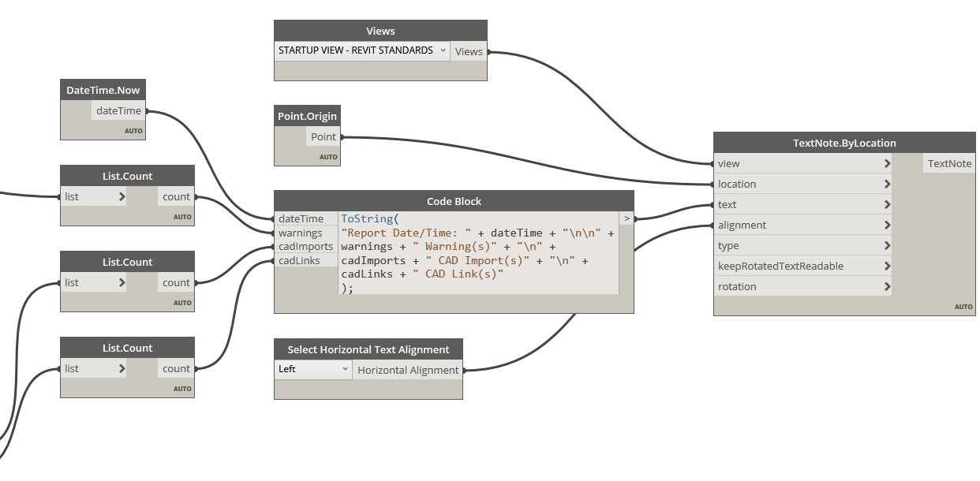Click the chevron next to the type input
980x481 pixels.
pos(887,245)
